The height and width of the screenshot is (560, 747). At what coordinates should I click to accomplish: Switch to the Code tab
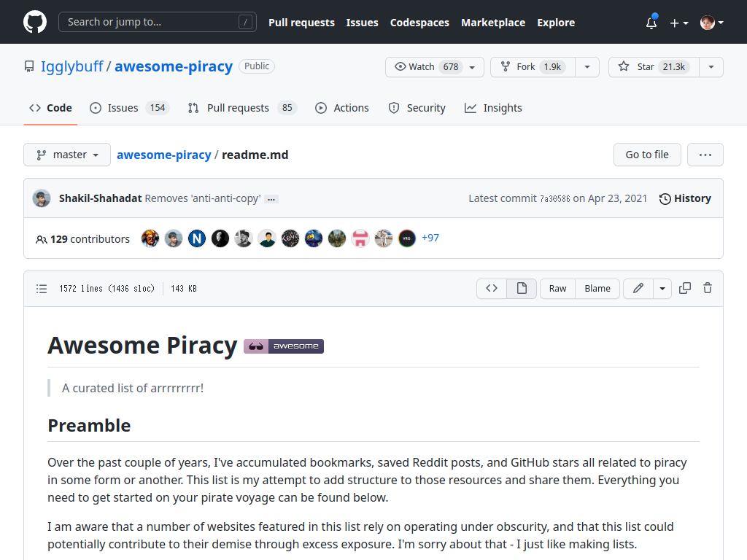click(x=50, y=108)
